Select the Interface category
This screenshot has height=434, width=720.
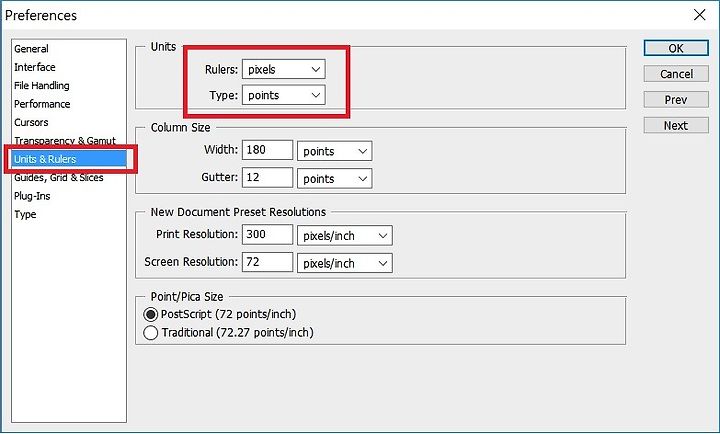tap(34, 67)
